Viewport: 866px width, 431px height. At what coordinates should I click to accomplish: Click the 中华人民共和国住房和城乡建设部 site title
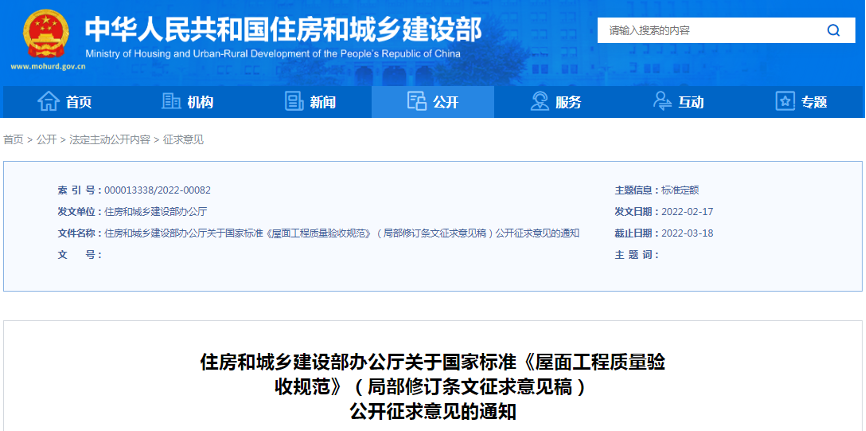pyautogui.click(x=283, y=29)
